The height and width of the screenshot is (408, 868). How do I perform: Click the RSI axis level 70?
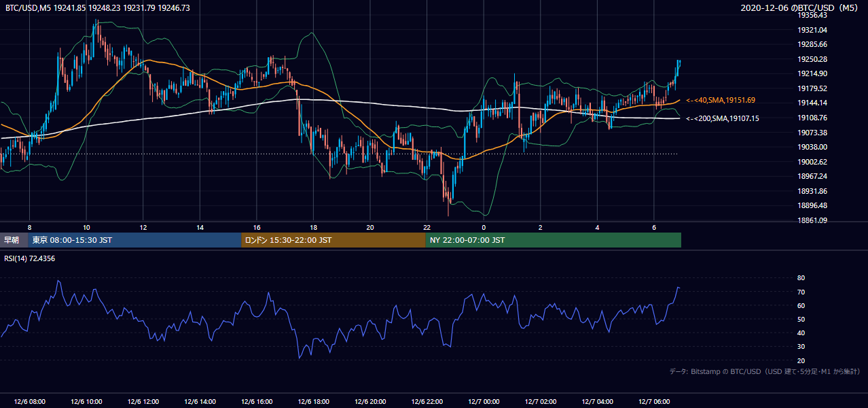(801, 292)
